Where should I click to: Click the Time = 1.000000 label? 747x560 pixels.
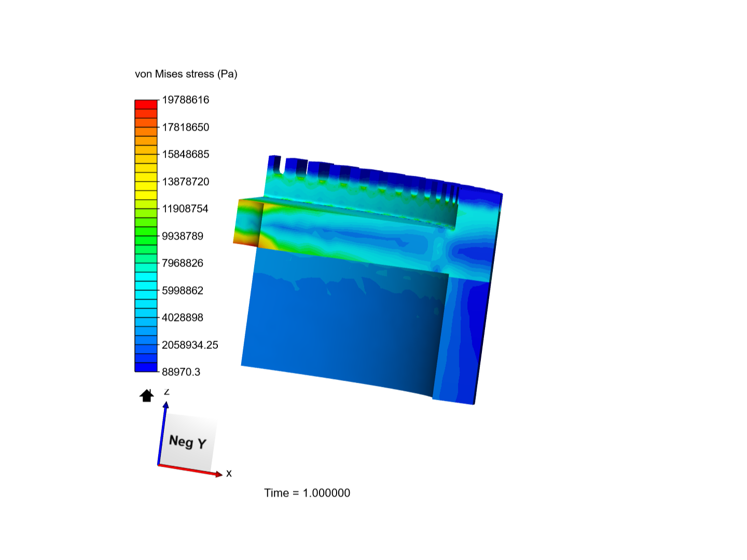pyautogui.click(x=307, y=493)
